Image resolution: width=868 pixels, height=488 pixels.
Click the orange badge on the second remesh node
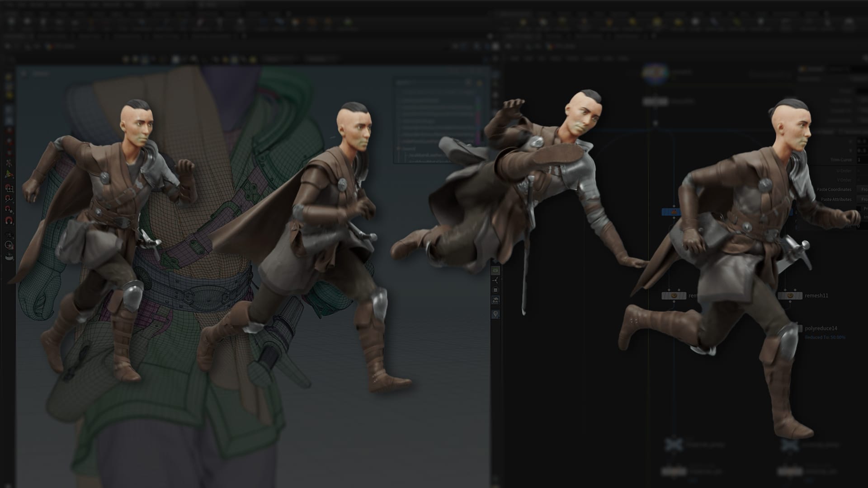(673, 296)
